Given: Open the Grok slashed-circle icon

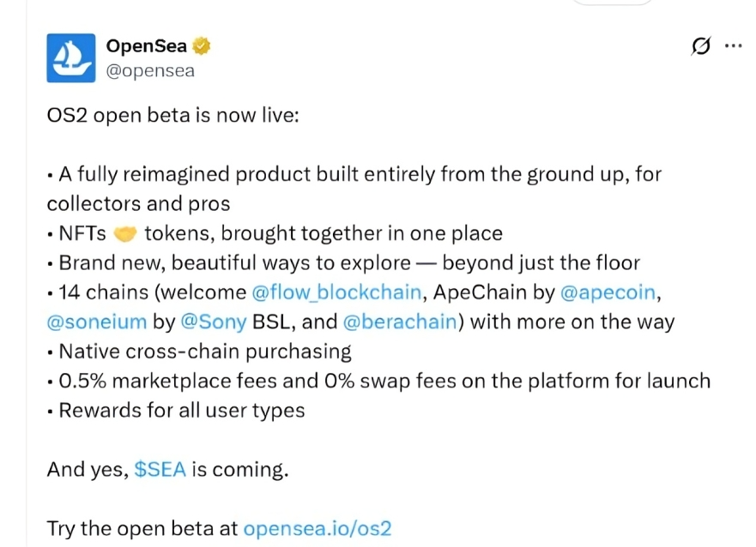Looking at the screenshot, I should click(x=700, y=45).
